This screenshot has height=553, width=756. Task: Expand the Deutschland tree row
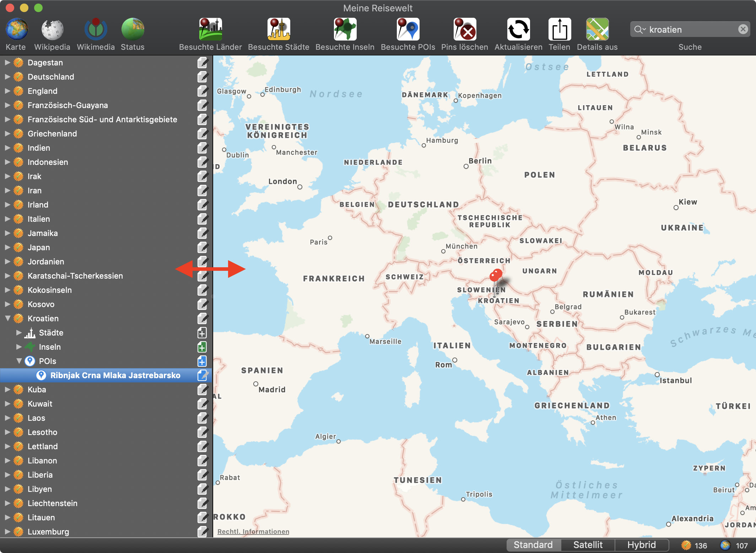(x=7, y=77)
